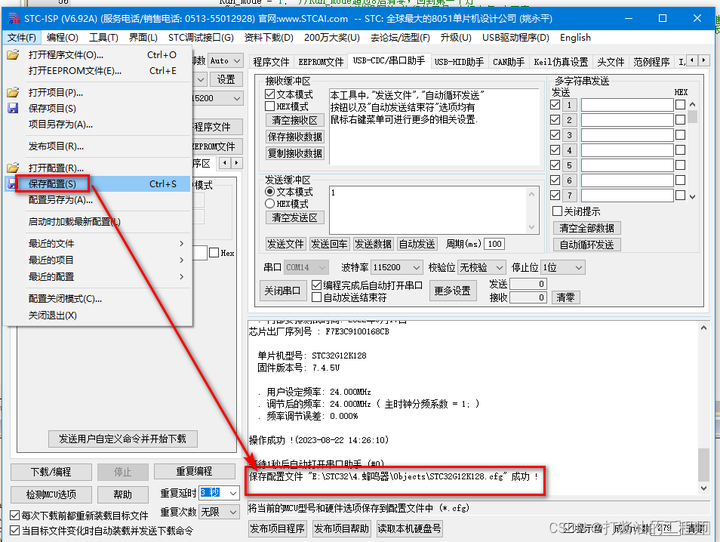Image resolution: width=720 pixels, height=542 pixels.
Task: Choose Open Program File (打开程序文件) menu entry
Action: click(98, 55)
